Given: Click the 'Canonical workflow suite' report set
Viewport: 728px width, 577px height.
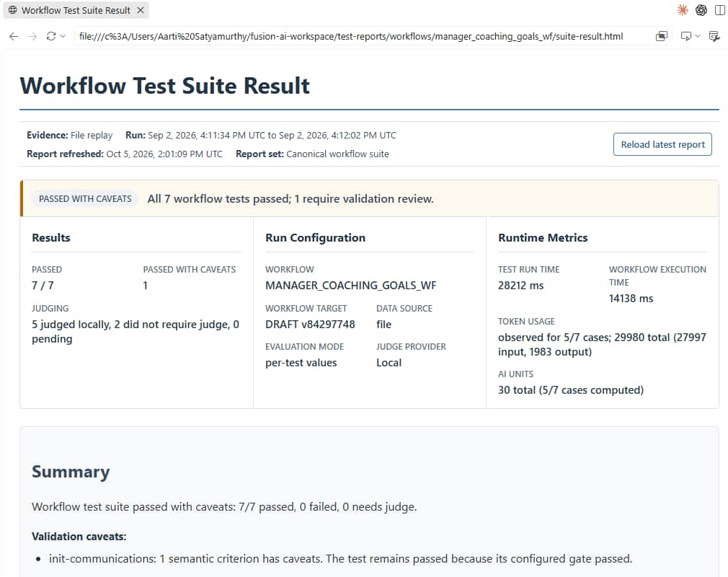Looking at the screenshot, I should 337,154.
